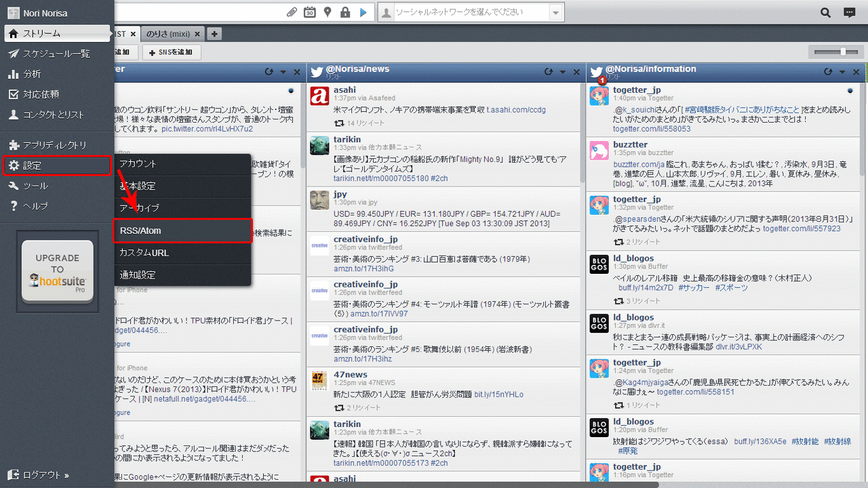Select RSS/Atom in the settings submenu
868x488 pixels.
point(183,230)
